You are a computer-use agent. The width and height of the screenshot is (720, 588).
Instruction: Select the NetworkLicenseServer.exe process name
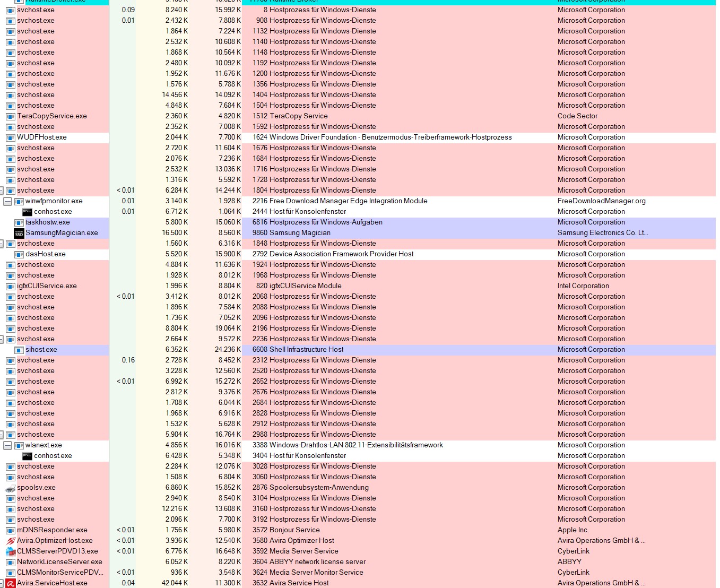click(x=59, y=562)
